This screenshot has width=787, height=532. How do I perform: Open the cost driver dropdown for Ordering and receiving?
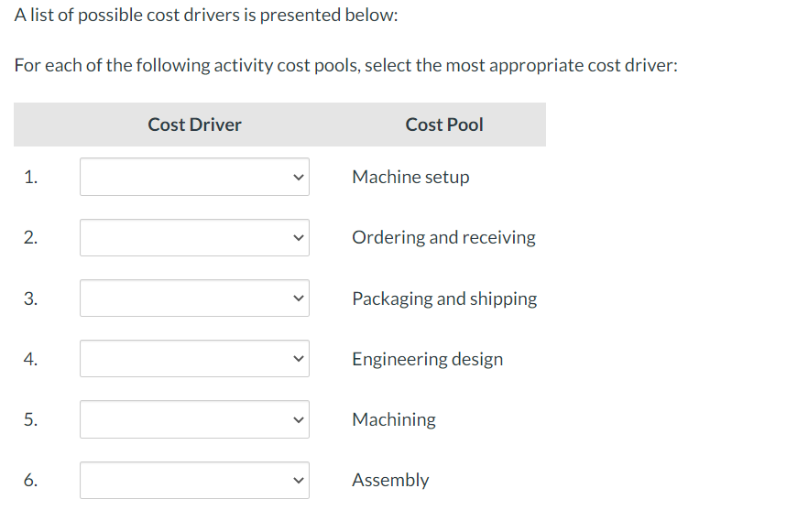point(194,237)
